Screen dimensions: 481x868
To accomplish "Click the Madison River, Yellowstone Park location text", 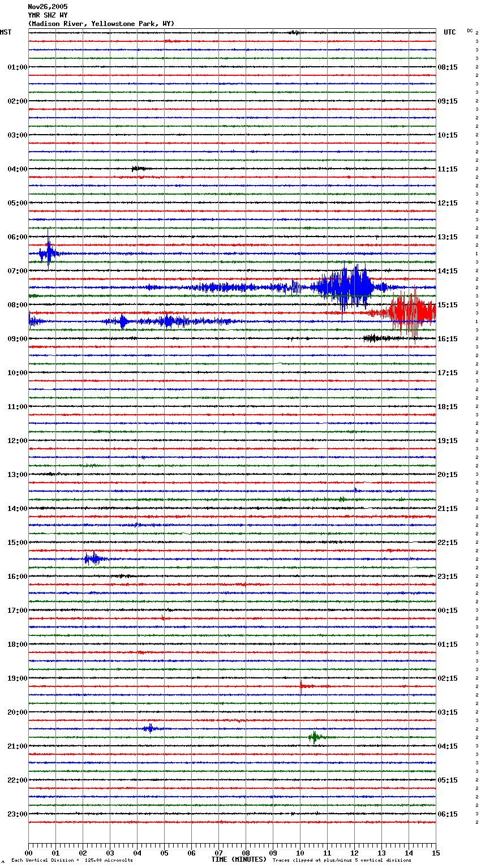I will pos(101,24).
